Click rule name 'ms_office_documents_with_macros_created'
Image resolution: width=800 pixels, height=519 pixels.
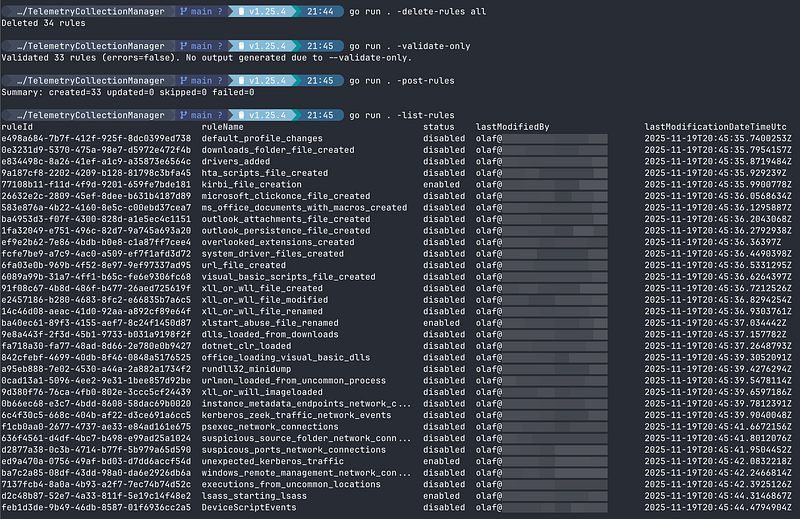click(x=304, y=208)
